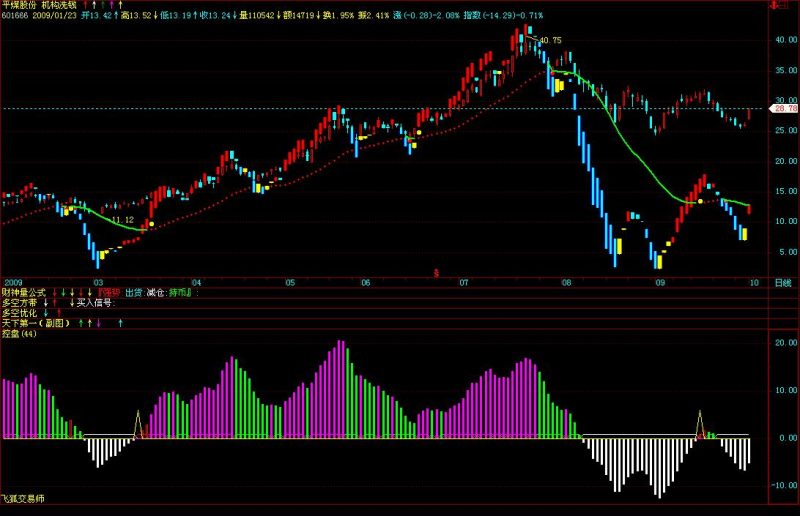The width and height of the screenshot is (800, 516).
Task: Click the stock name 平煤股份 in the header
Action: coord(19,6)
